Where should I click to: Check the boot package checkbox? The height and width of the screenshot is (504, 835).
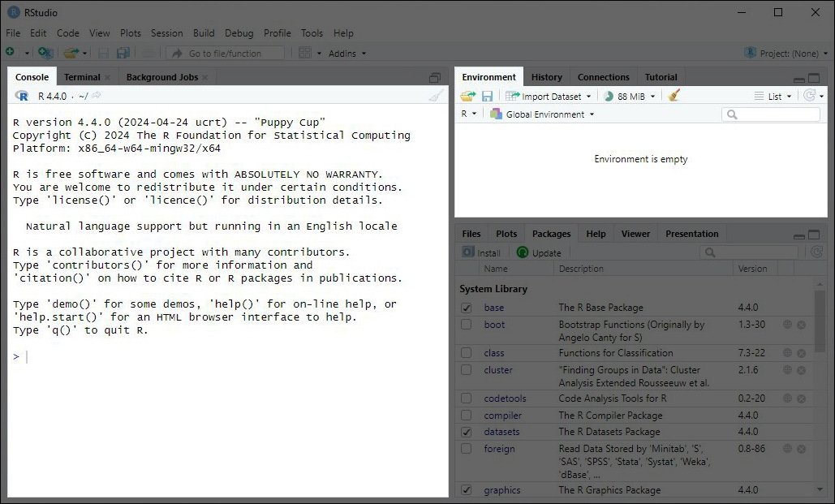pos(467,325)
